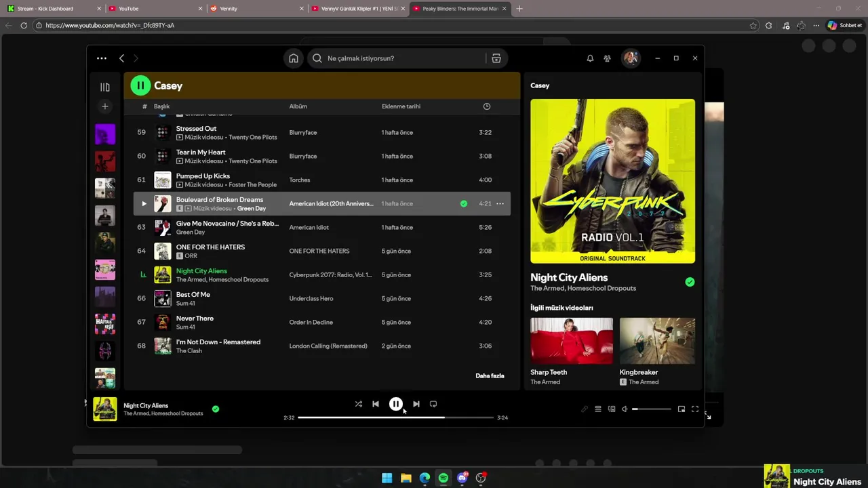
Task: Open the Torches album link
Action: [300, 180]
